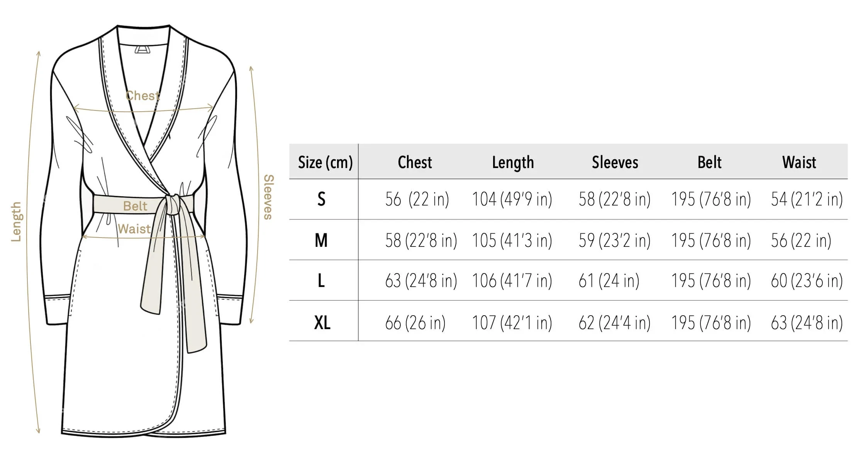Click the Sleeves column header
Viewport: 868px width, 462px height.
615,162
